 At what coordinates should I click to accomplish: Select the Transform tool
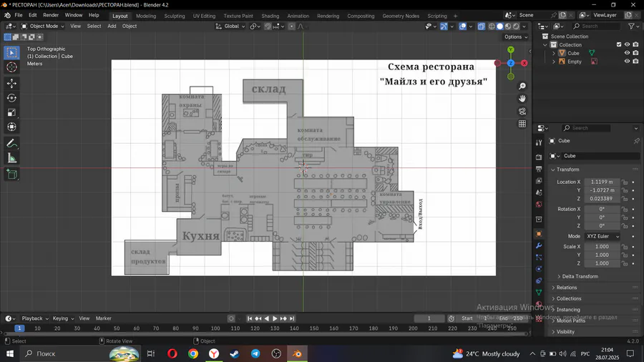(x=11, y=127)
